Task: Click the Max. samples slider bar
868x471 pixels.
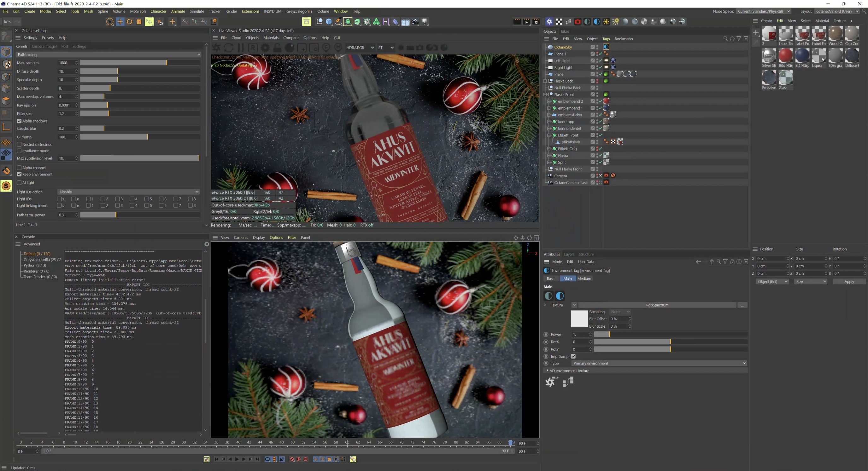Action: coord(140,63)
